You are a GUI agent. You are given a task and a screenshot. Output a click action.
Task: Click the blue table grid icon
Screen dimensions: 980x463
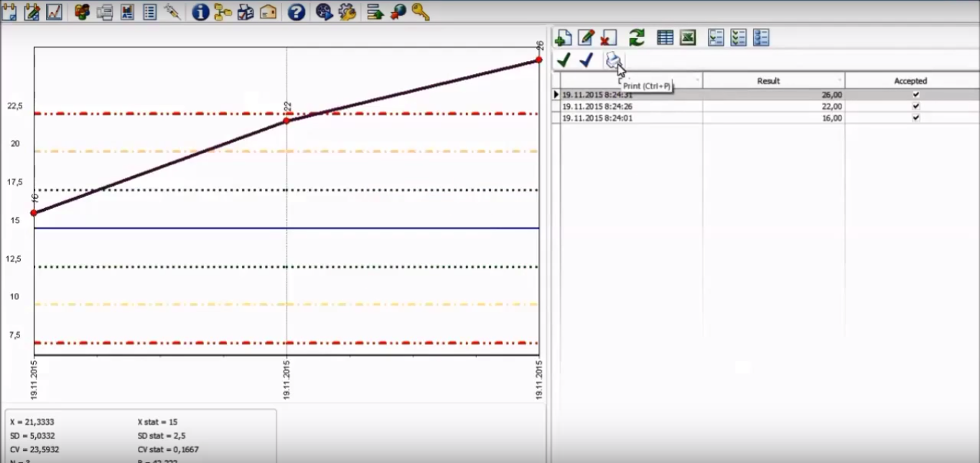[666, 38]
